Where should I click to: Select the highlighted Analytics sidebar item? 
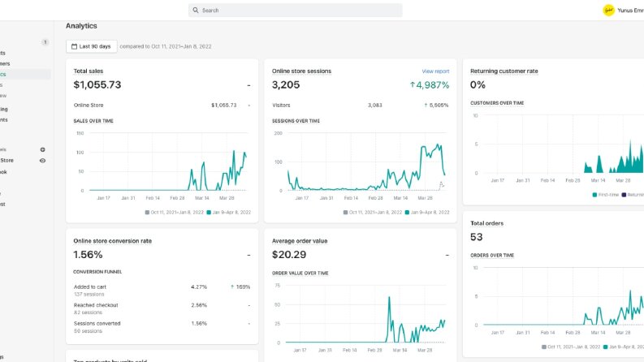point(24,75)
